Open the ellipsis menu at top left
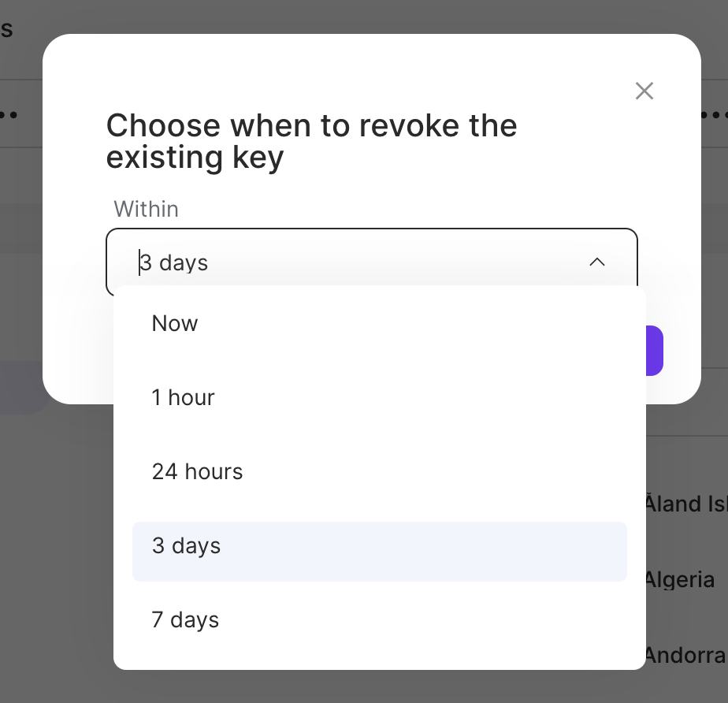This screenshot has height=703, width=728. [x=8, y=114]
